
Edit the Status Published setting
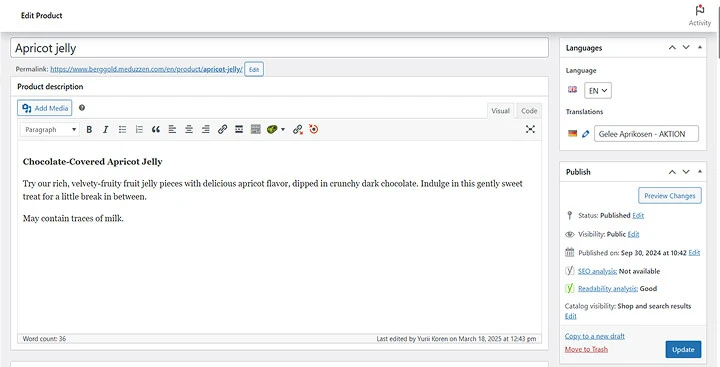(x=638, y=215)
